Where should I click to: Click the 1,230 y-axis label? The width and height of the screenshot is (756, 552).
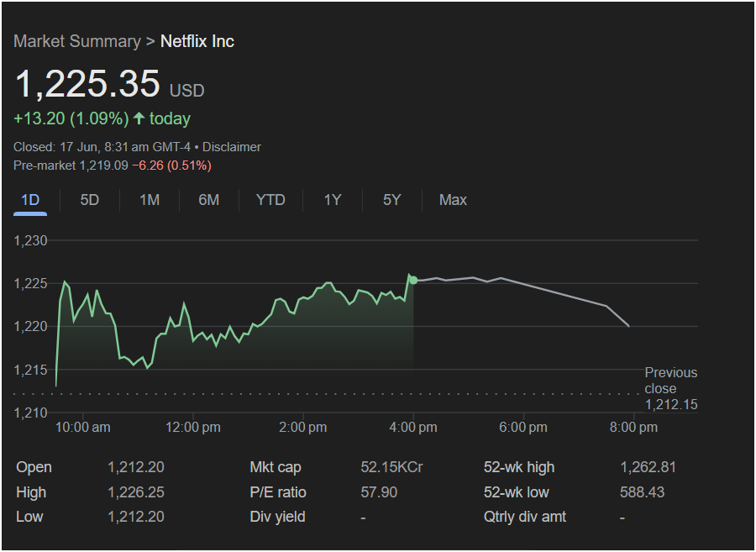pos(30,240)
